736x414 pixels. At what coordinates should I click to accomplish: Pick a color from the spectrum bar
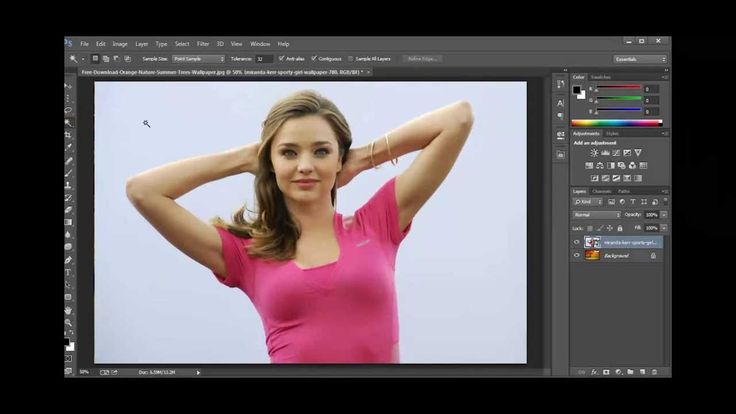coord(617,123)
